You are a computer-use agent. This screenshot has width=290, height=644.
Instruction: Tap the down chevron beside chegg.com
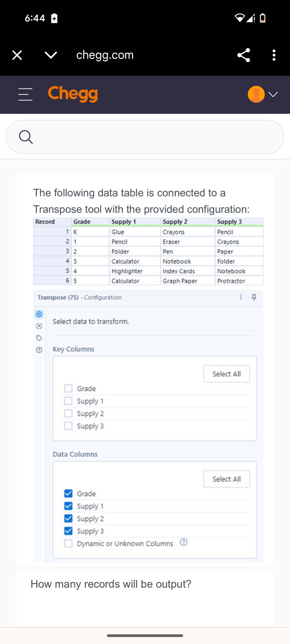[x=50, y=55]
